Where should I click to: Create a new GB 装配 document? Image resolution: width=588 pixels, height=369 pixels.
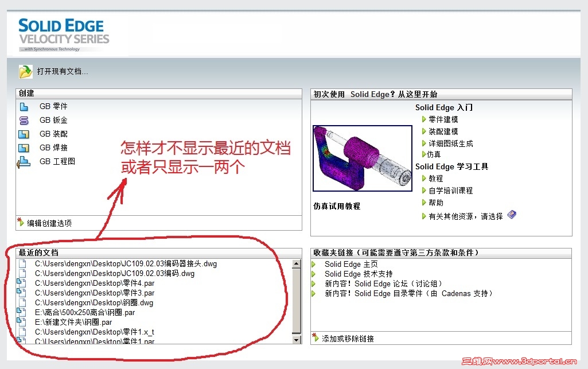(53, 134)
